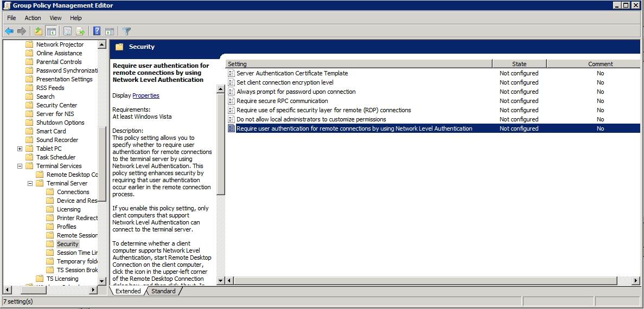Select the Licensing folder in tree
The height and width of the screenshot is (309, 644).
[68, 209]
